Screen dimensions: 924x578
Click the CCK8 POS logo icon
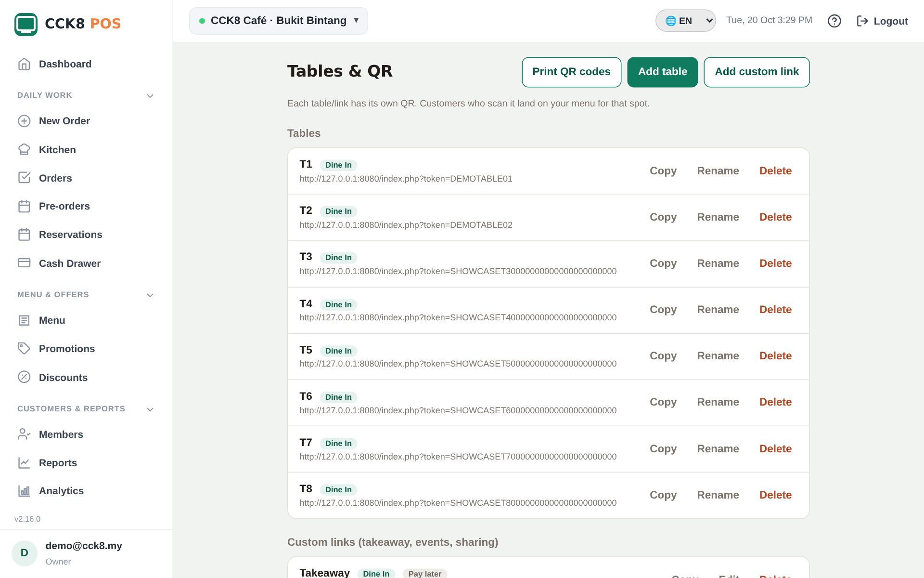tap(26, 24)
